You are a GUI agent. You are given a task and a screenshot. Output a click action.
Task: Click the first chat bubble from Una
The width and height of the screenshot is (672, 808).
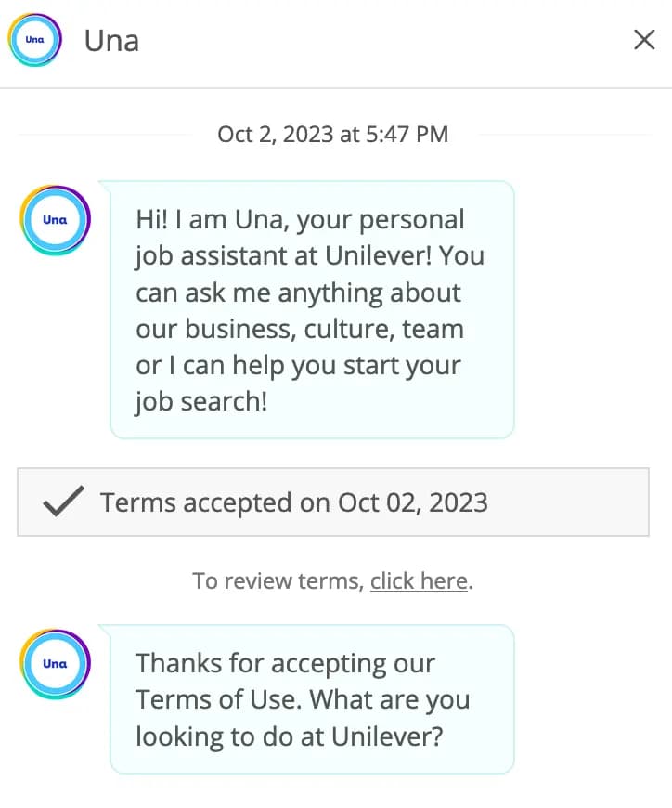pyautogui.click(x=311, y=310)
